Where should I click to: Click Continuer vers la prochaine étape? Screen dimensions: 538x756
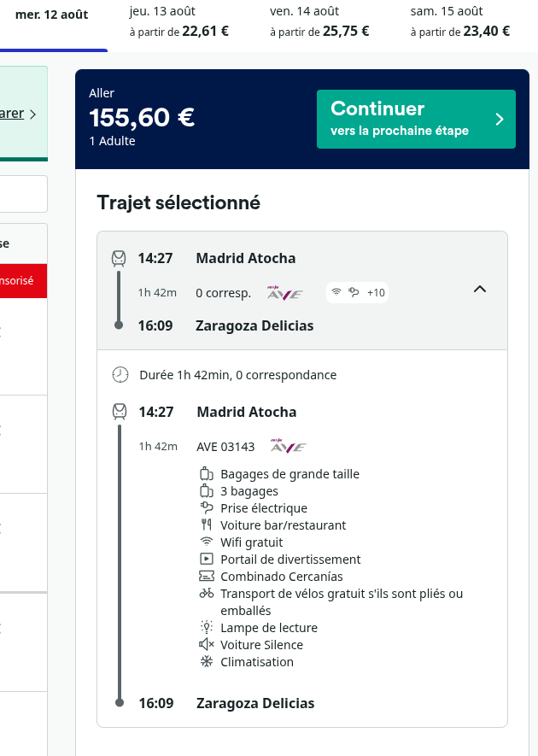pos(416,119)
